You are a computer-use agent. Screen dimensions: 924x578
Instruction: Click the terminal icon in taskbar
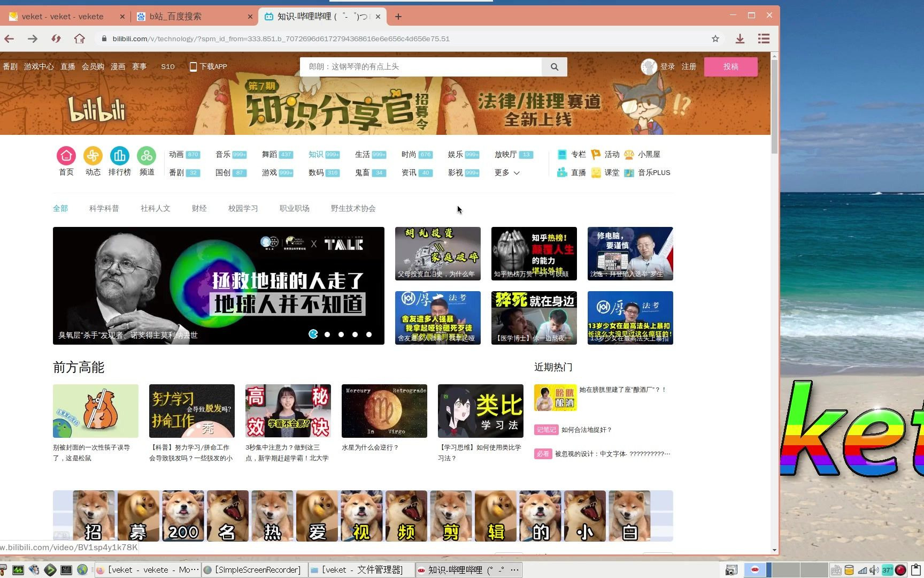click(66, 570)
